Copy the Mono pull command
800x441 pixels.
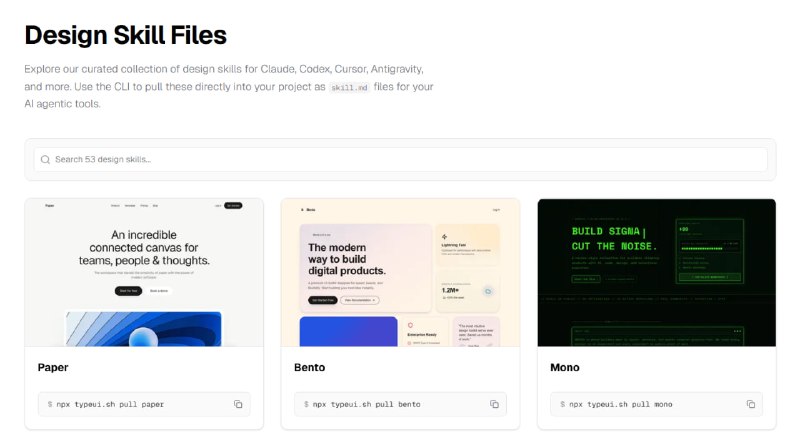[x=750, y=404]
